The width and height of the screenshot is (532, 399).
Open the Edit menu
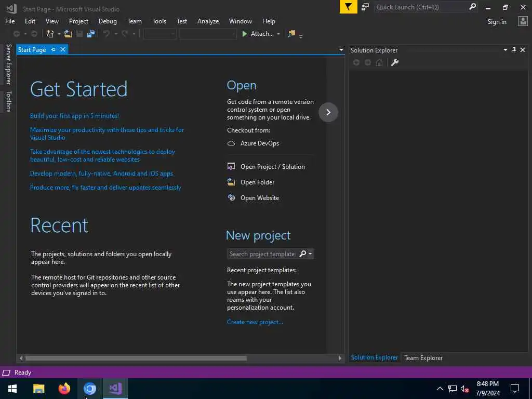click(30, 21)
